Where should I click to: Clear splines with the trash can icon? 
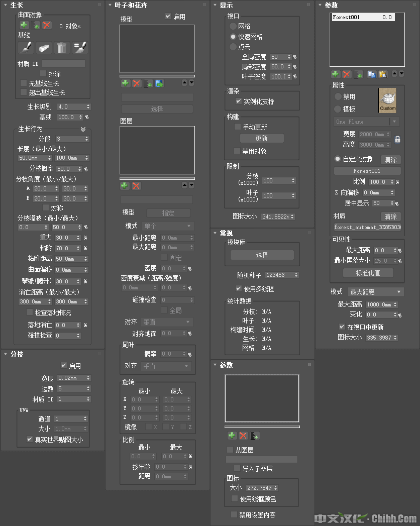pyautogui.click(x=61, y=47)
